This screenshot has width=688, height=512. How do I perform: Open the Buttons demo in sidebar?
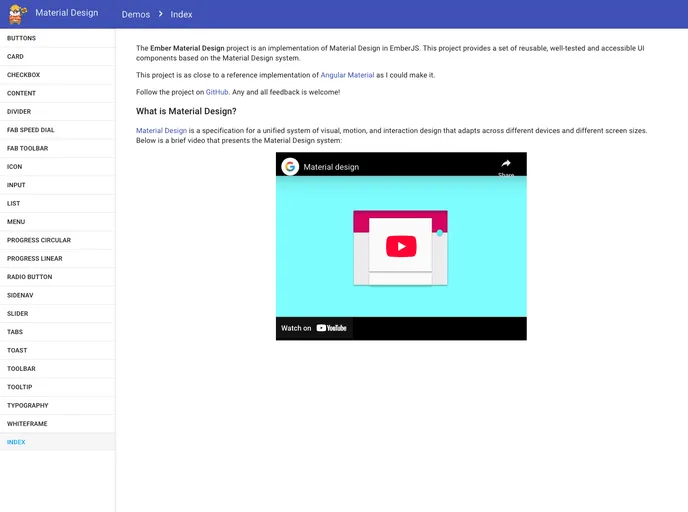(57, 38)
